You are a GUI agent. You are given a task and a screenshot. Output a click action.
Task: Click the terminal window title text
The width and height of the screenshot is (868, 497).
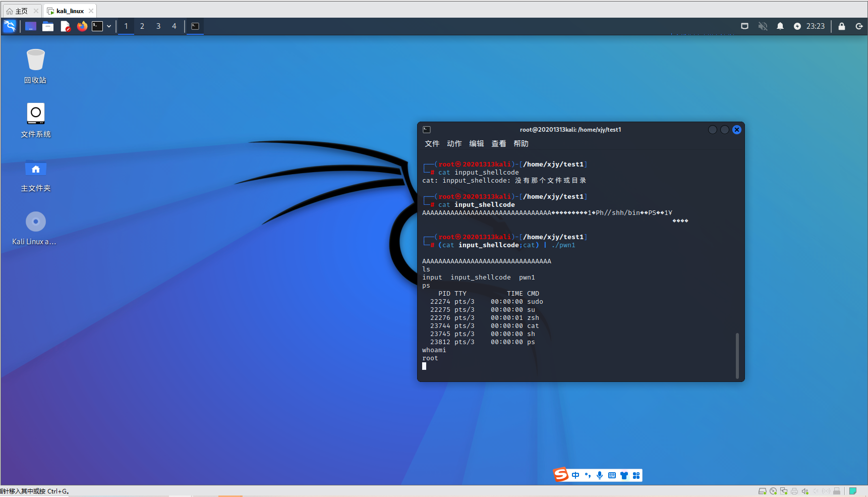[x=570, y=130]
